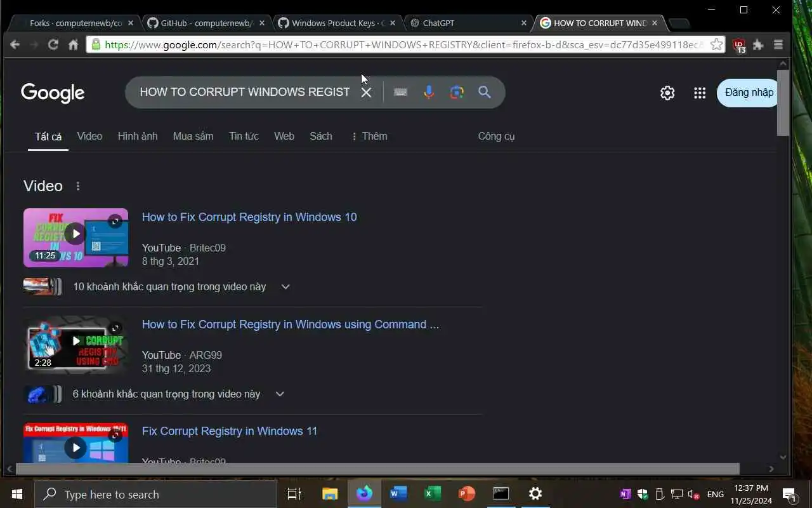Clear the Google search box text

366,92
